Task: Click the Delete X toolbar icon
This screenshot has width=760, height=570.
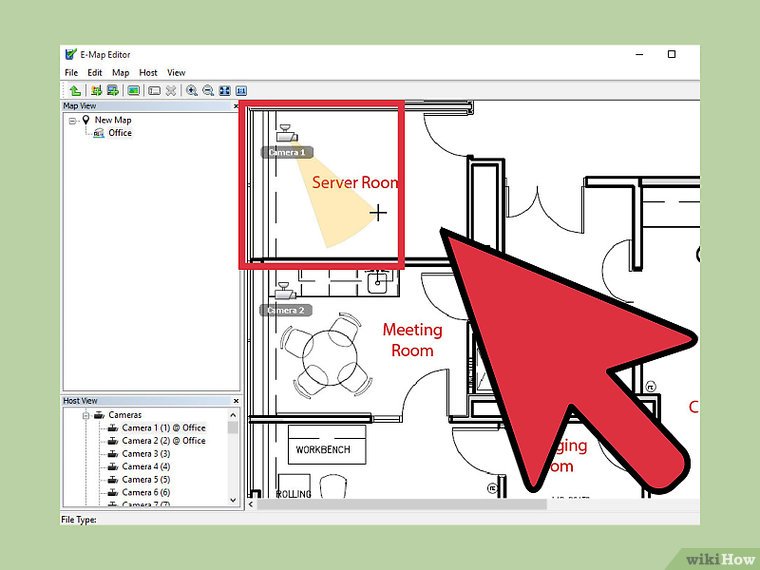Action: 171,90
